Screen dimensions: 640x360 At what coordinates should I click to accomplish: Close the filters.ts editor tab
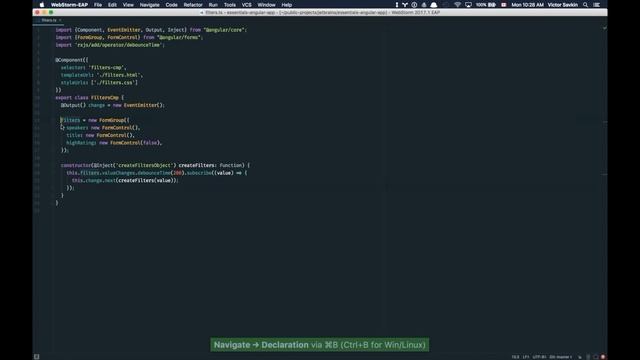point(60,20)
